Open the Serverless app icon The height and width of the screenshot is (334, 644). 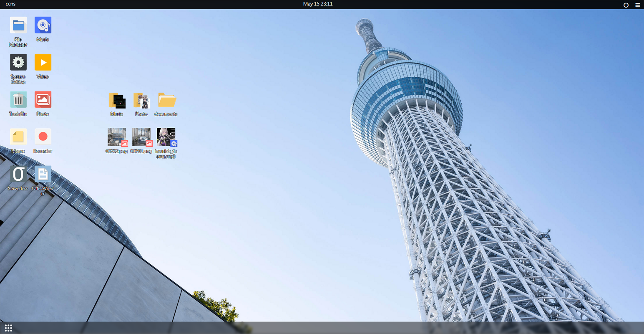[18, 175]
